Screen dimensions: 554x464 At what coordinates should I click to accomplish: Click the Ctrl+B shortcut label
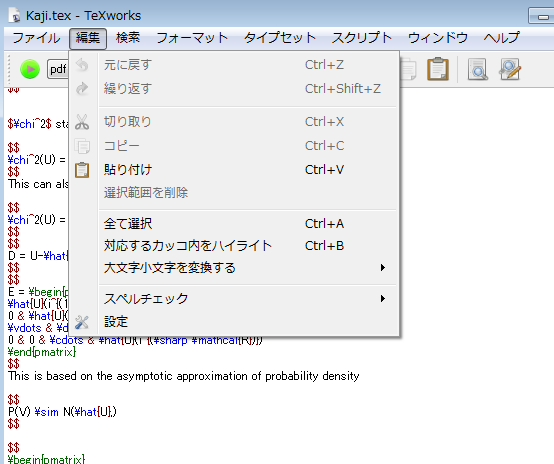coord(324,246)
